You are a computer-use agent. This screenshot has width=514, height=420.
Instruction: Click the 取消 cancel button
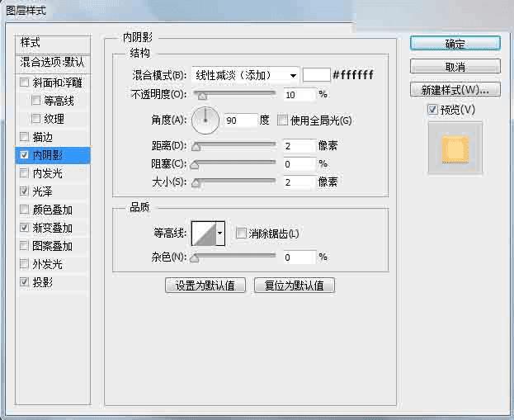tap(455, 67)
